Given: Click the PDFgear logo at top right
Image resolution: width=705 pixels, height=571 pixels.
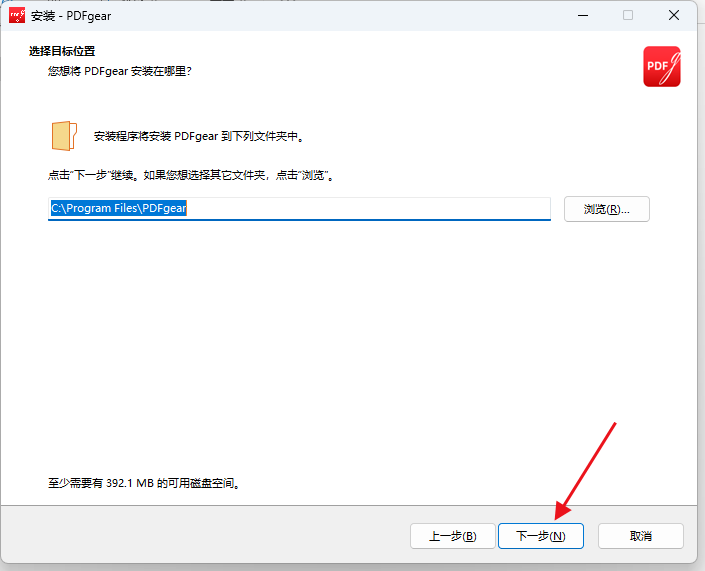Looking at the screenshot, I should point(662,66).
